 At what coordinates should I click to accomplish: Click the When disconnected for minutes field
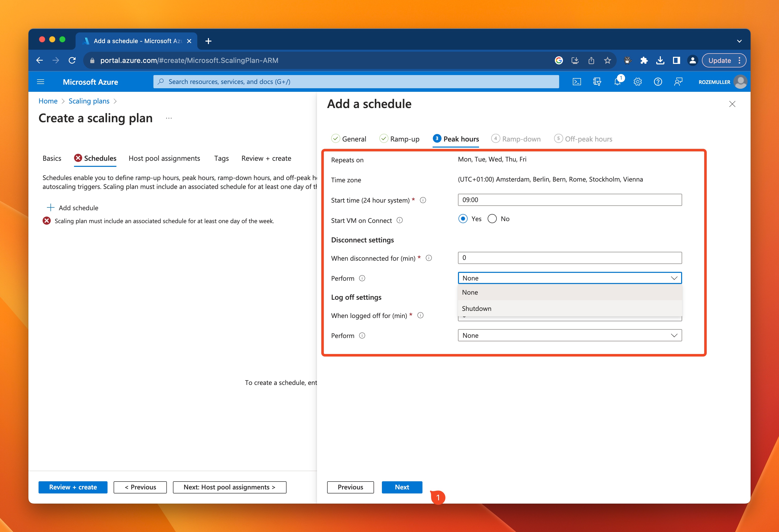point(570,258)
